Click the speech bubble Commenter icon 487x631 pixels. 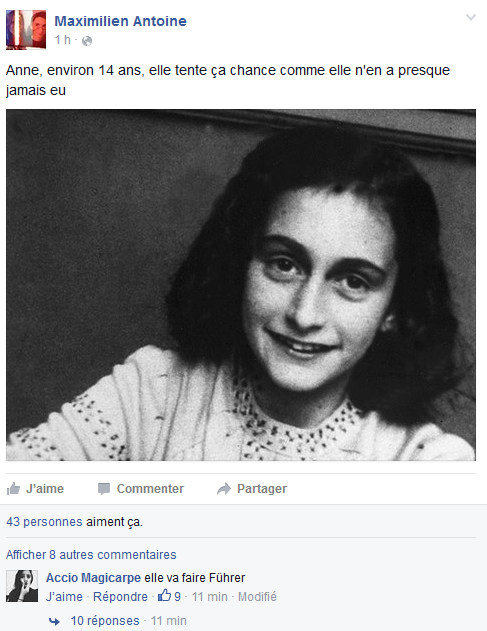(x=104, y=489)
